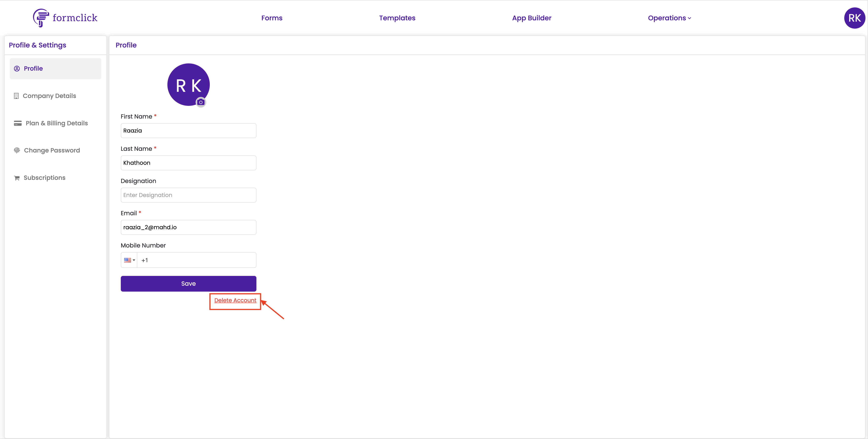This screenshot has width=868, height=439.
Task: Focus the Last Name field
Action: (188, 163)
